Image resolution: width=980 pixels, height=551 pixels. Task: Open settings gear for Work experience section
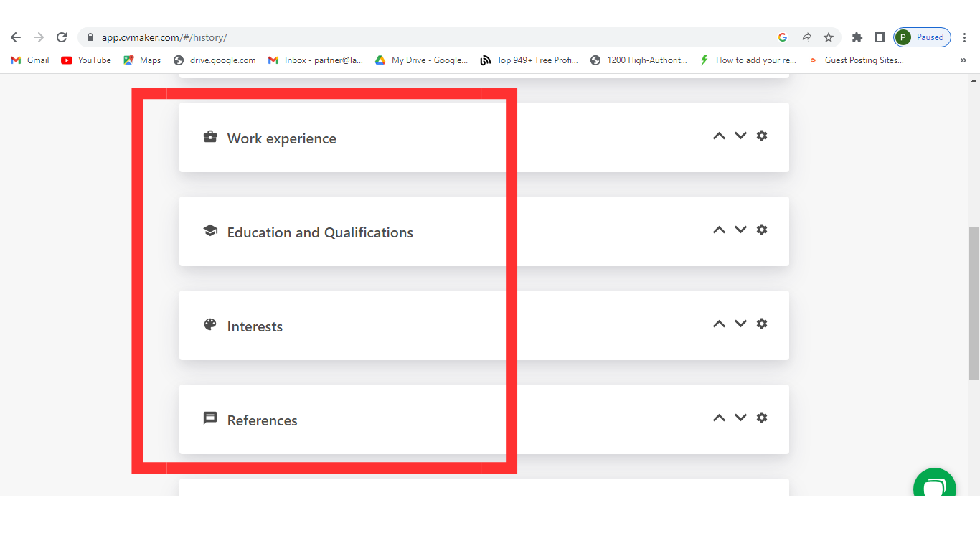coord(762,136)
